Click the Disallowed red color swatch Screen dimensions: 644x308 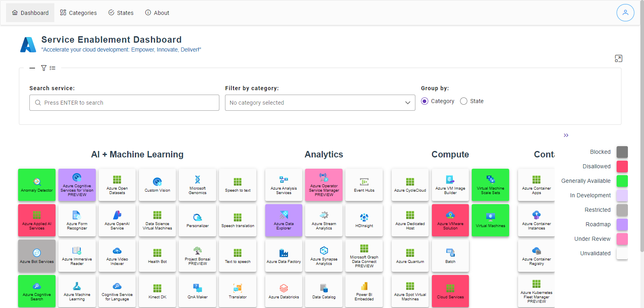(x=622, y=166)
